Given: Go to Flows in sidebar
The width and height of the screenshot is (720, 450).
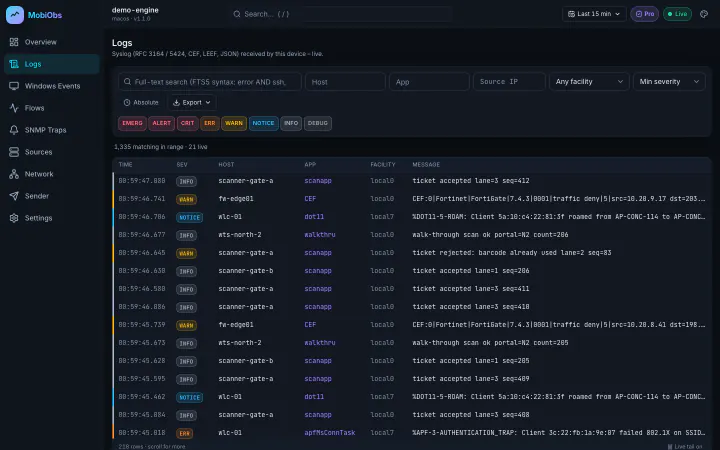Looking at the screenshot, I should coord(34,108).
